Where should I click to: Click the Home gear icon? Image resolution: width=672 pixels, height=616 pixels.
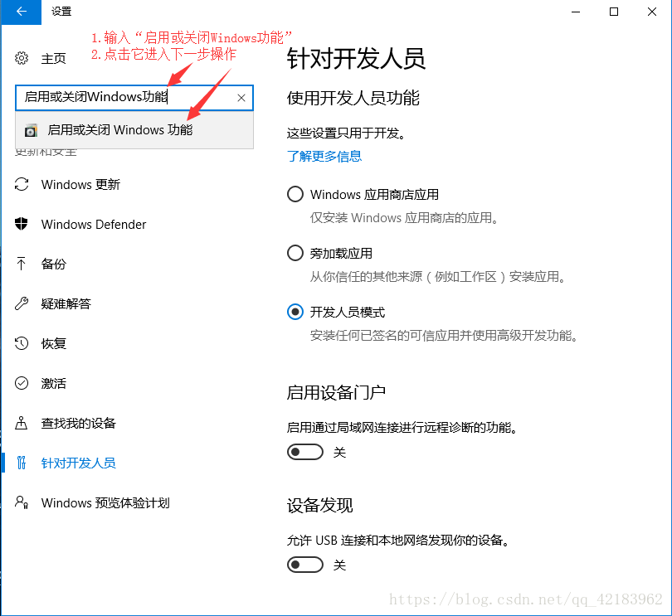(x=22, y=58)
